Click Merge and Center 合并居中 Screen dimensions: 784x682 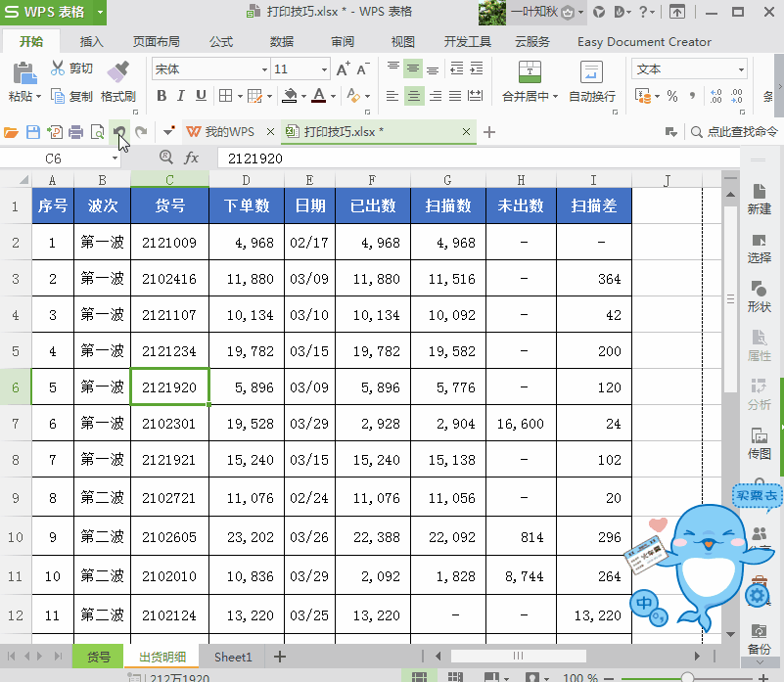pos(530,82)
